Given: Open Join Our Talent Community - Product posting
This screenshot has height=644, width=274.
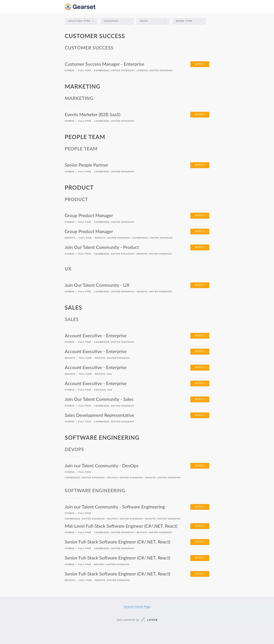Looking at the screenshot, I should pos(101,247).
